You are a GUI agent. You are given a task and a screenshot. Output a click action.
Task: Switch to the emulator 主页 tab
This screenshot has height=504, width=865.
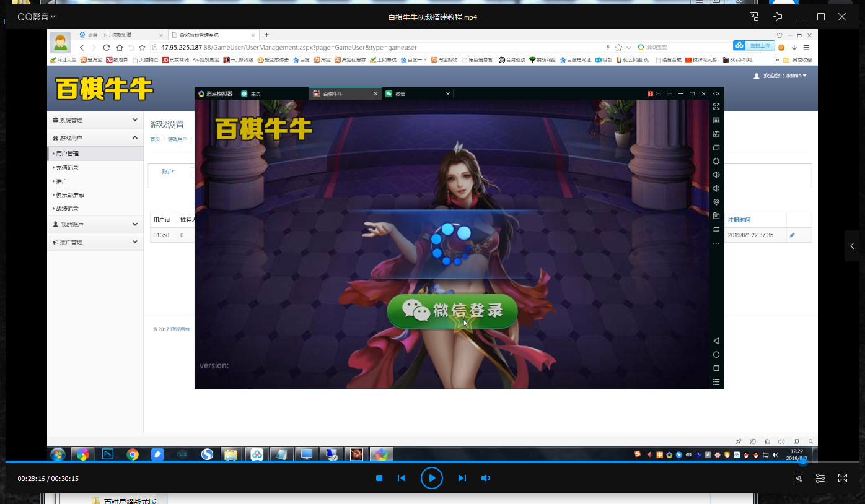click(255, 93)
